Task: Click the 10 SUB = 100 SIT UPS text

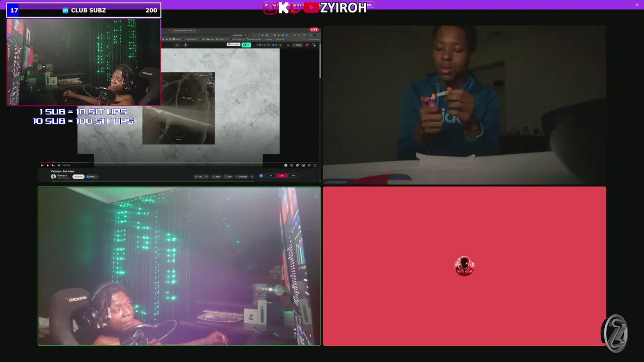Action: pyautogui.click(x=84, y=121)
